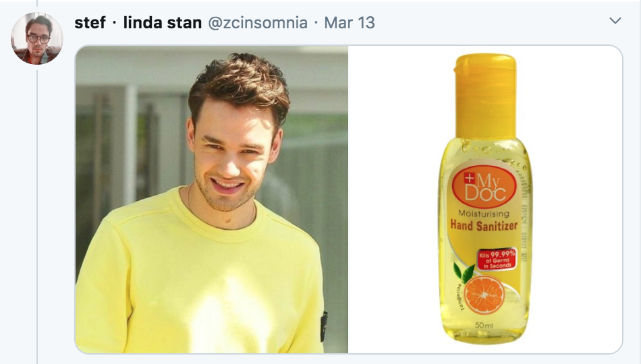
Task: Open the photo of man in yellow sweater
Action: tap(212, 200)
